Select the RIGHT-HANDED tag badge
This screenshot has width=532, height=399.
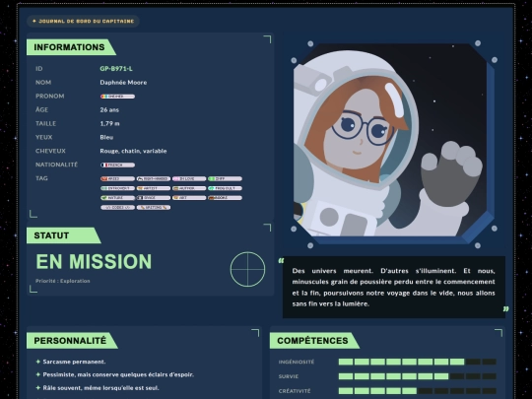coord(154,178)
